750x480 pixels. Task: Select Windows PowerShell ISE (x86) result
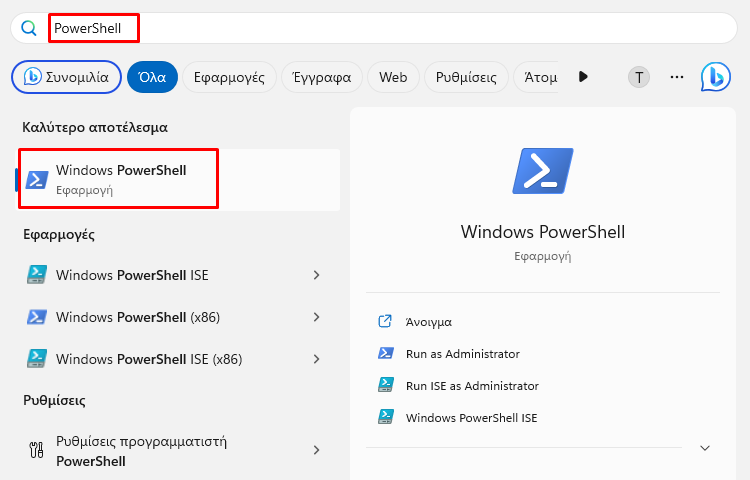click(178, 359)
